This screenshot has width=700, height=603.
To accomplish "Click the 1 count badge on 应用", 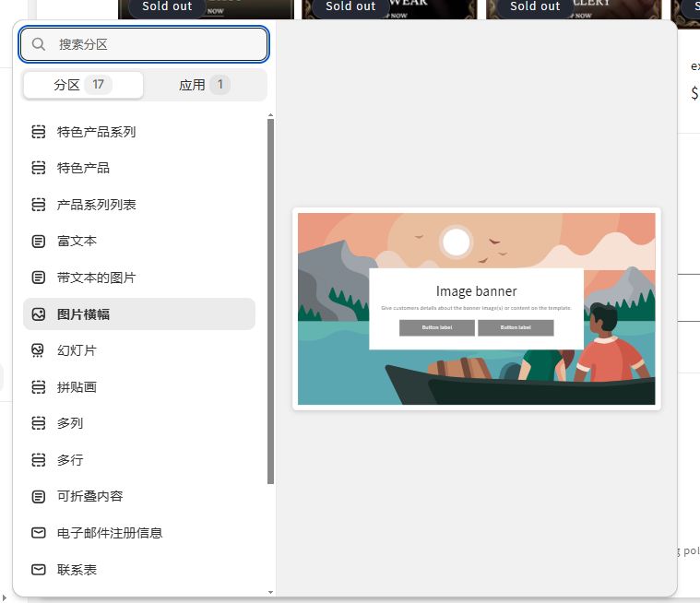I will [x=219, y=84].
